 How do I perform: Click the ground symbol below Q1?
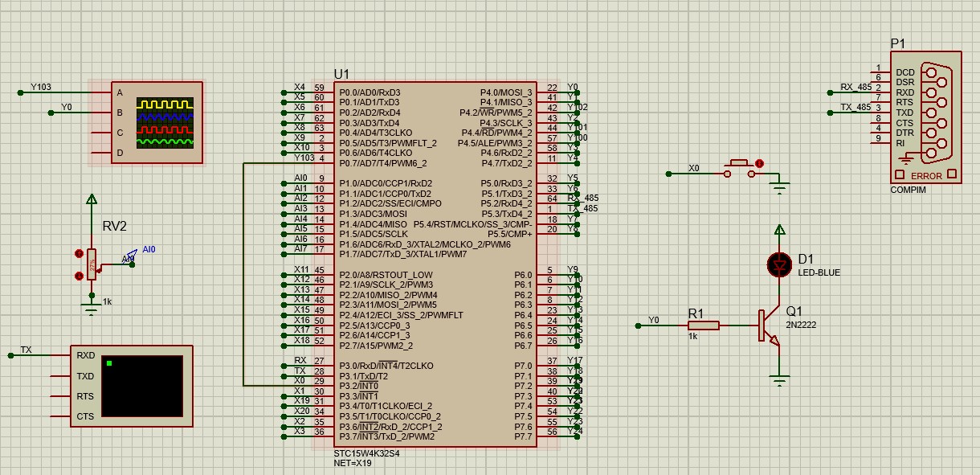point(779,379)
